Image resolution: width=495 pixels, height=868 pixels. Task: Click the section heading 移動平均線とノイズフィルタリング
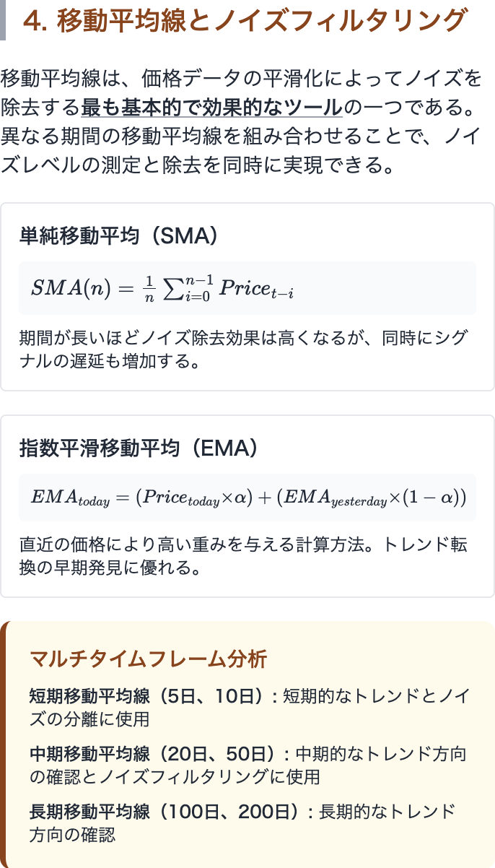click(245, 20)
